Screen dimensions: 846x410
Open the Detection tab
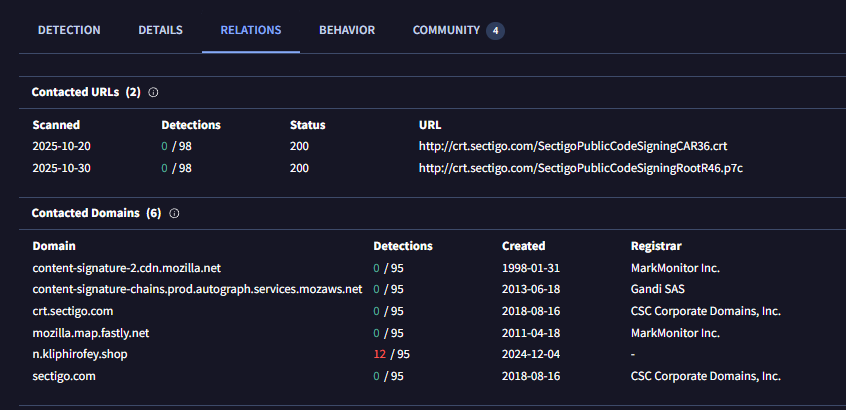[69, 30]
